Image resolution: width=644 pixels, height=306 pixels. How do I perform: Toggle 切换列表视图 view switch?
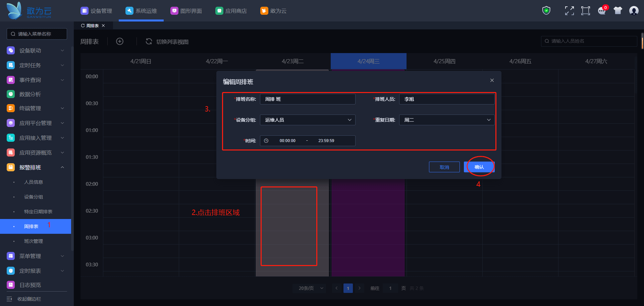(167, 42)
